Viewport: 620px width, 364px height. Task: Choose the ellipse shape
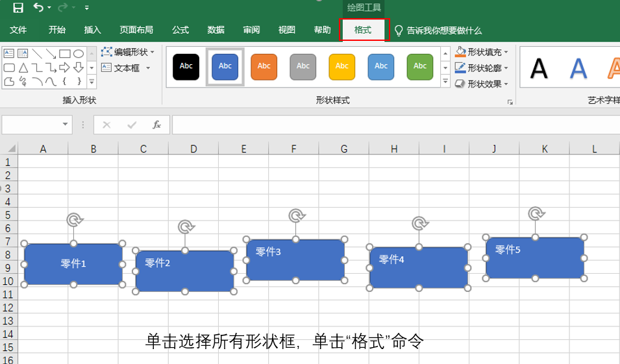[x=79, y=53]
